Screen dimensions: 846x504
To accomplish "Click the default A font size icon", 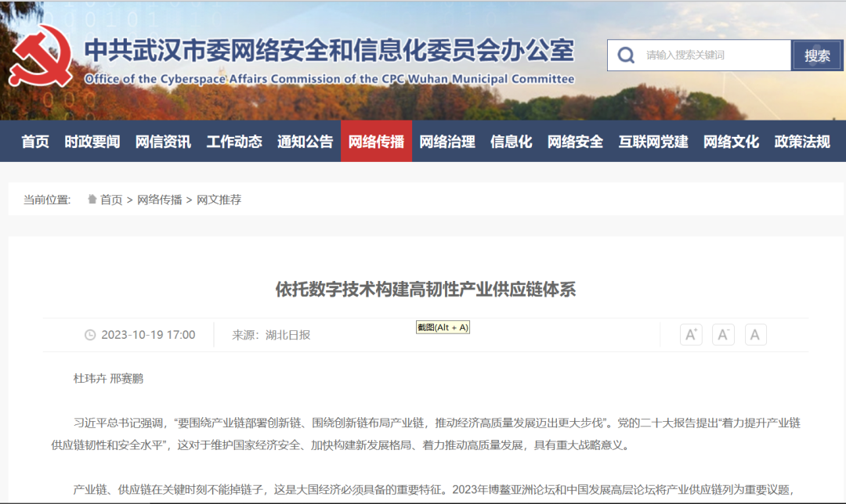I will 755,334.
